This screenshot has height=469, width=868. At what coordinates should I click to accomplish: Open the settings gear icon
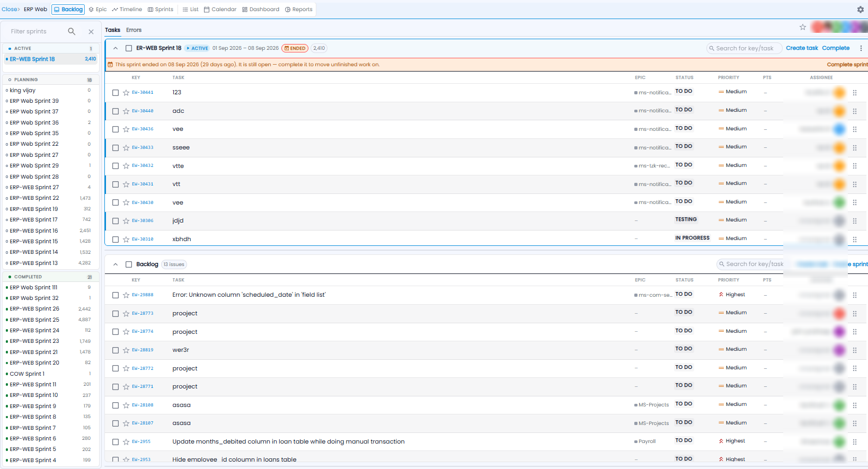click(861, 10)
